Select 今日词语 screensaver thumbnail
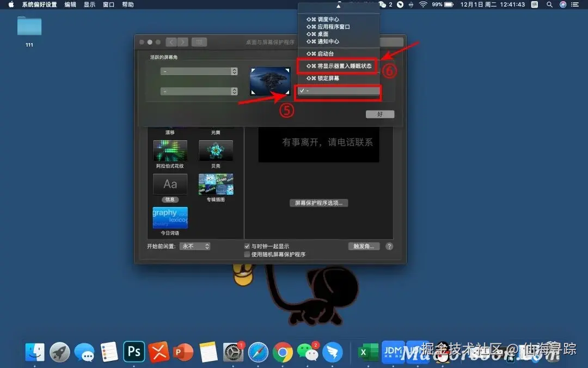The image size is (588, 368). click(170, 218)
